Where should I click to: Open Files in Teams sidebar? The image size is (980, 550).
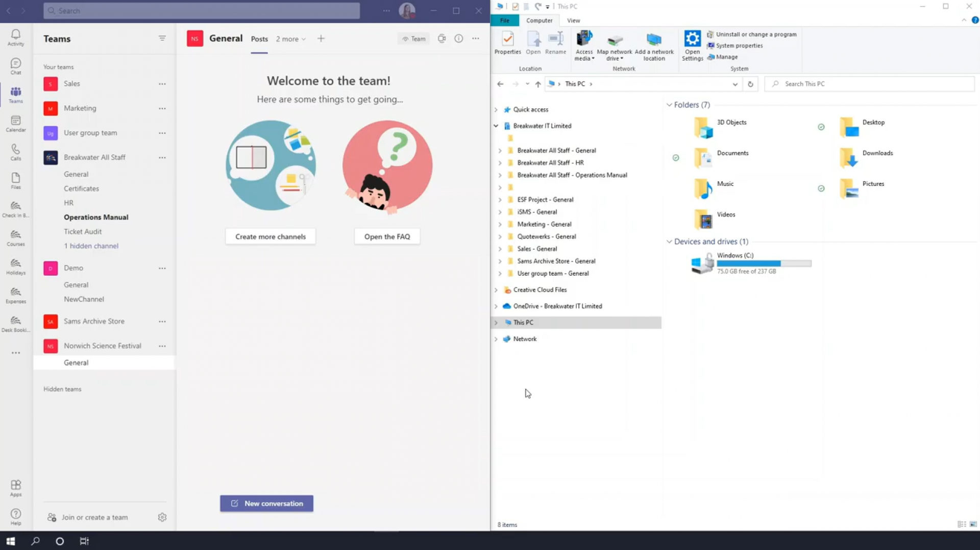tap(16, 181)
